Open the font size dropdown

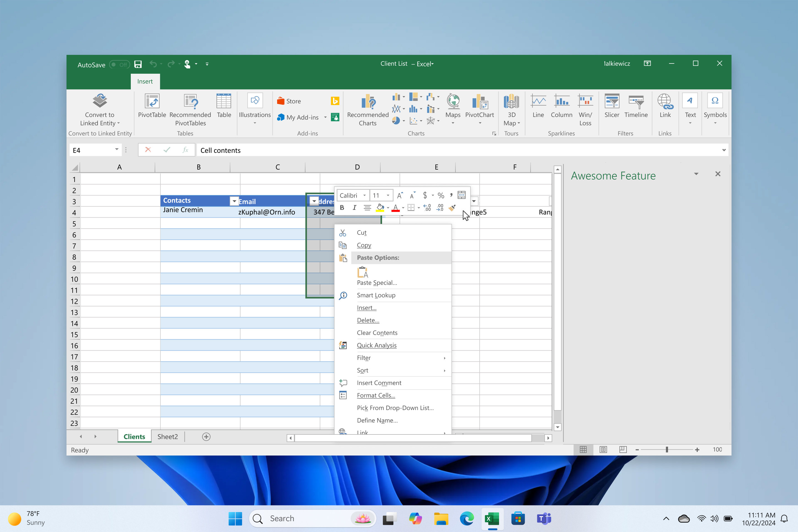[x=388, y=195]
